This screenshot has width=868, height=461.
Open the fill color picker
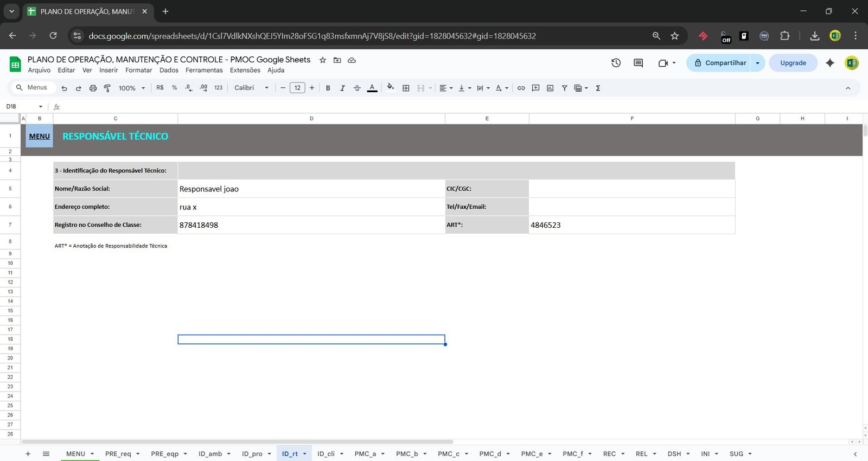coord(391,88)
